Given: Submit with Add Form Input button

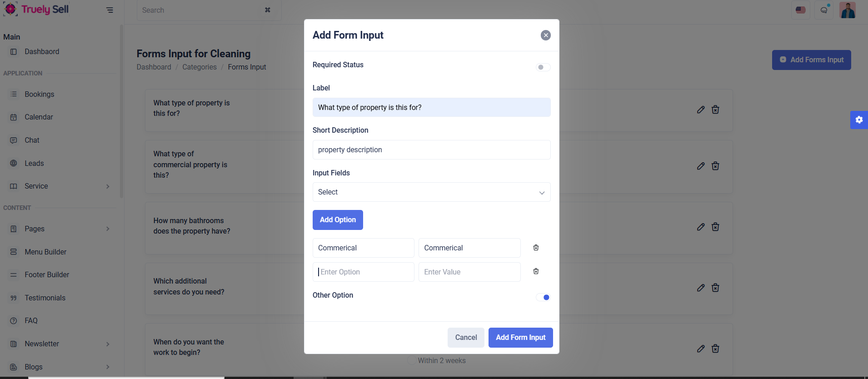Looking at the screenshot, I should [x=520, y=338].
